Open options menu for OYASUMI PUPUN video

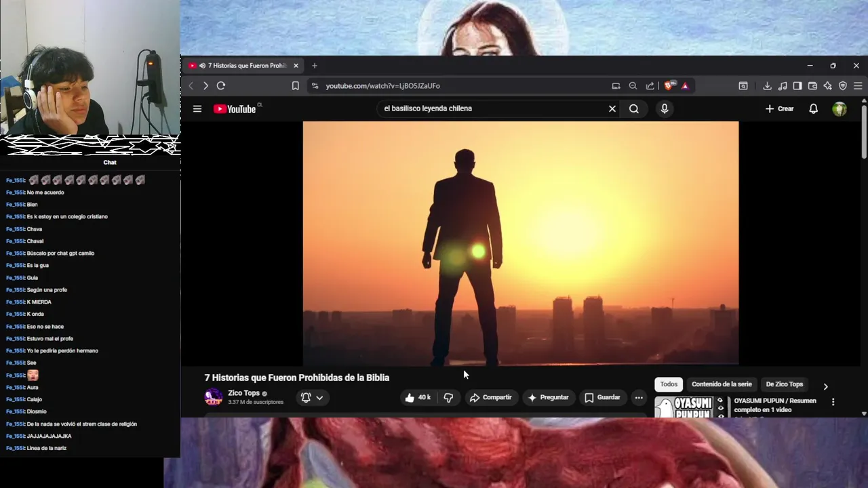pos(833,402)
